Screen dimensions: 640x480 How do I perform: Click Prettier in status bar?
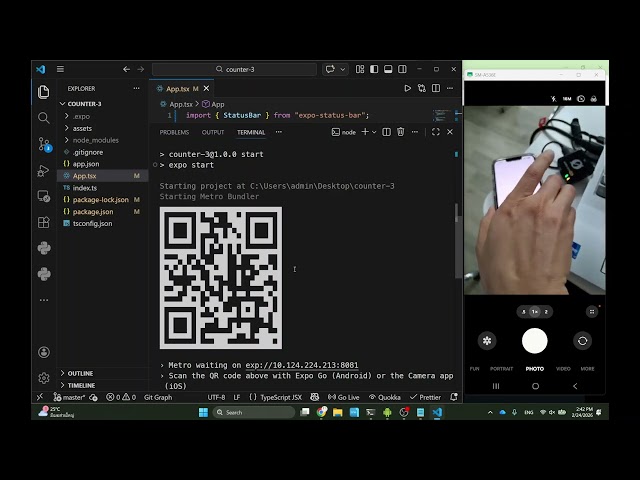[x=425, y=397]
